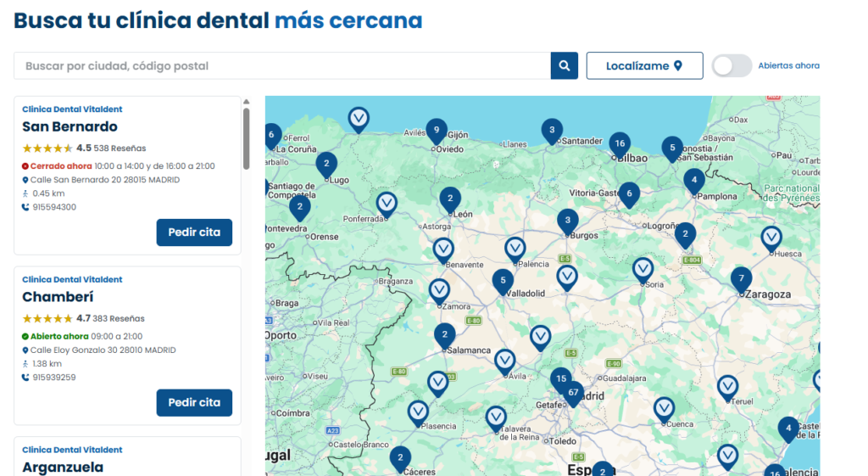Screen dimensions: 868x476
Task: Click the 2 cluster marker near Orense
Action: tap(300, 209)
